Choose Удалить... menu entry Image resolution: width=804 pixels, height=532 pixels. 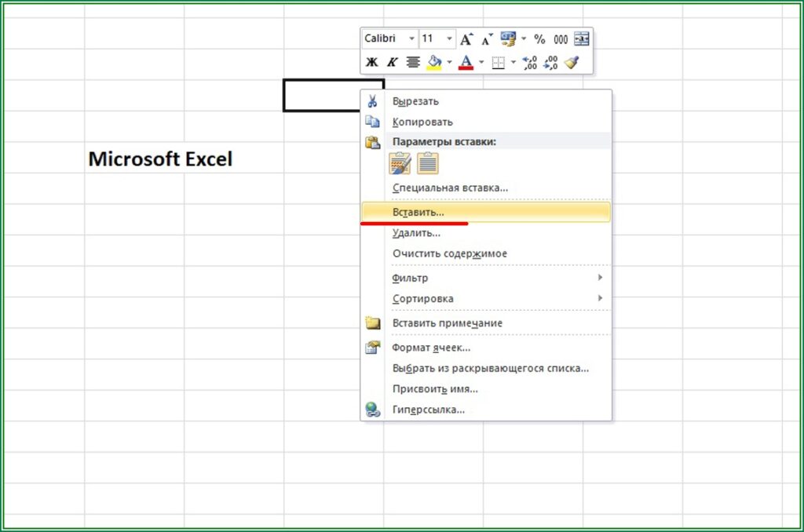[486, 233]
